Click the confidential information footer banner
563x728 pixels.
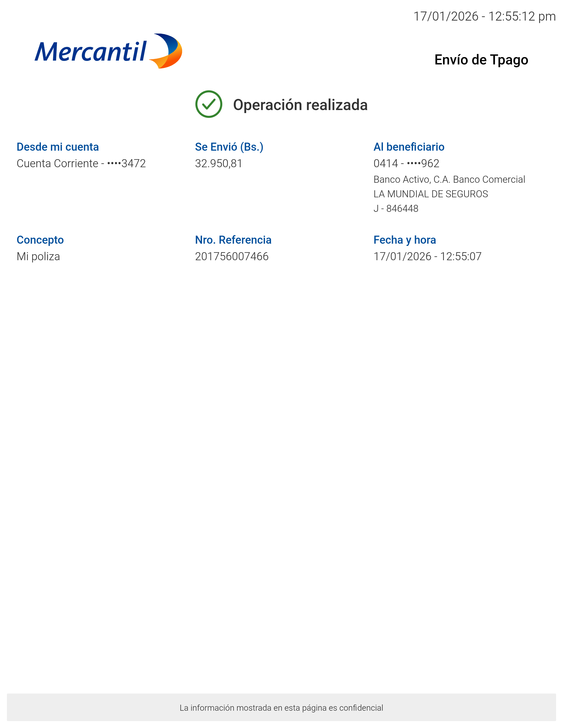click(x=281, y=707)
